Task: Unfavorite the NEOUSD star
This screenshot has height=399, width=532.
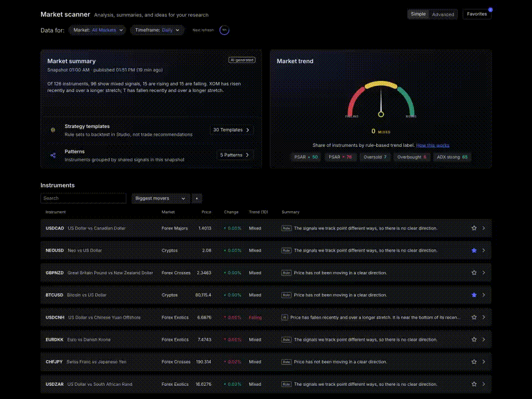Action: point(474,250)
